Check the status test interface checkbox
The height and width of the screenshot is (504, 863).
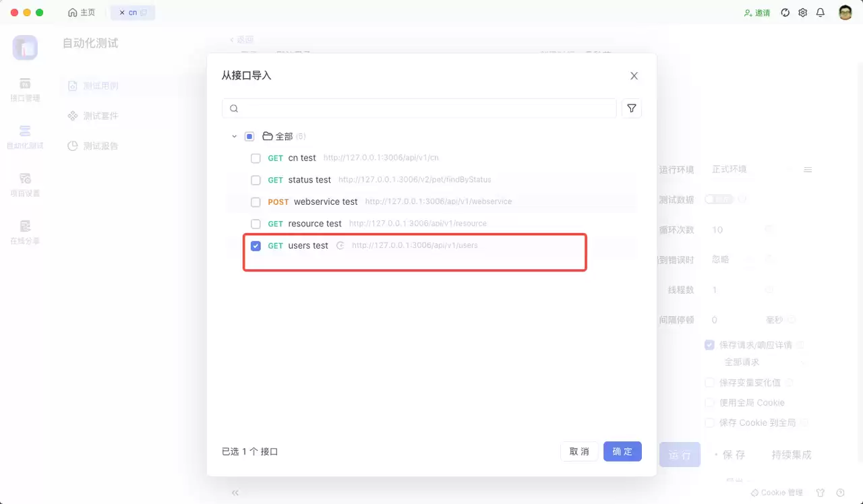[256, 180]
